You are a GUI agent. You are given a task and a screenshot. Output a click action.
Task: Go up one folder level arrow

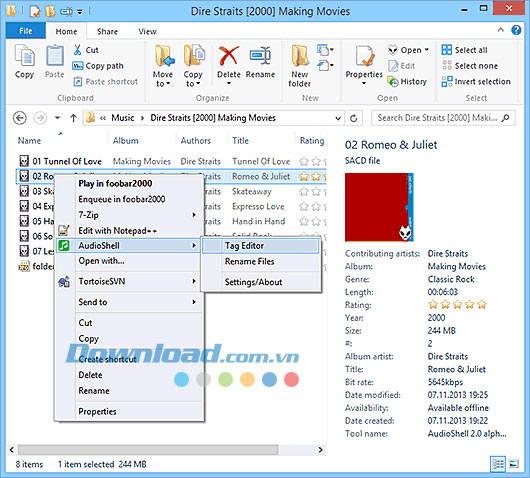point(73,118)
